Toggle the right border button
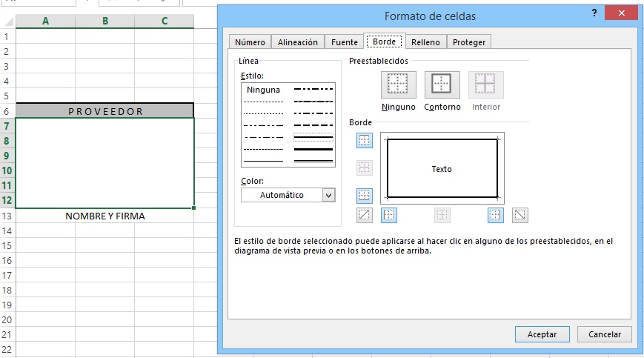The width and height of the screenshot is (644, 358). (x=496, y=215)
